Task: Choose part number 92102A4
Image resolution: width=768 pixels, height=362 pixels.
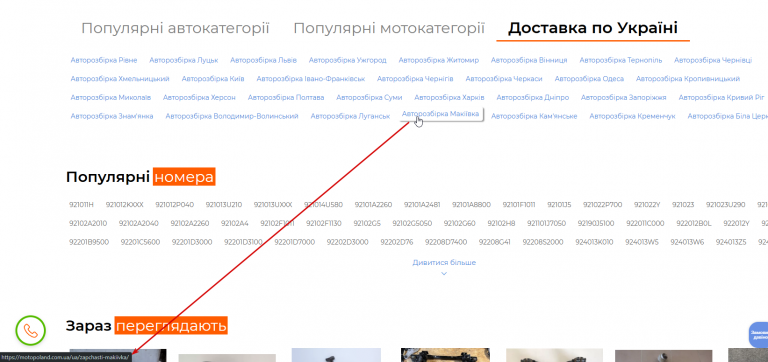Action: click(235, 223)
